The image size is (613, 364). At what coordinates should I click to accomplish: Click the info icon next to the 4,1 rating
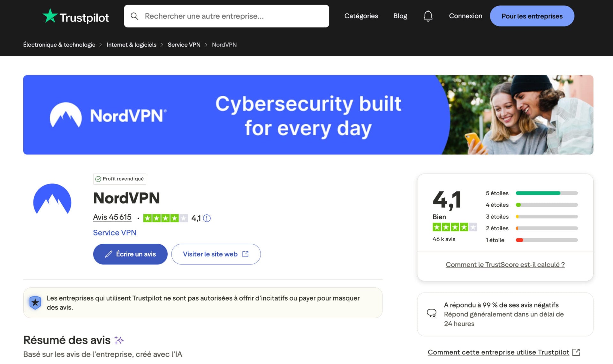[207, 218]
